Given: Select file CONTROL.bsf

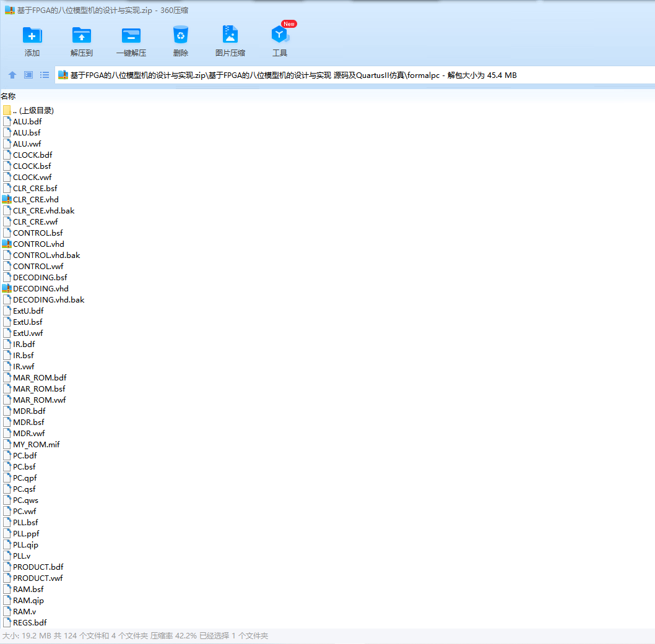Looking at the screenshot, I should pyautogui.click(x=33, y=233).
